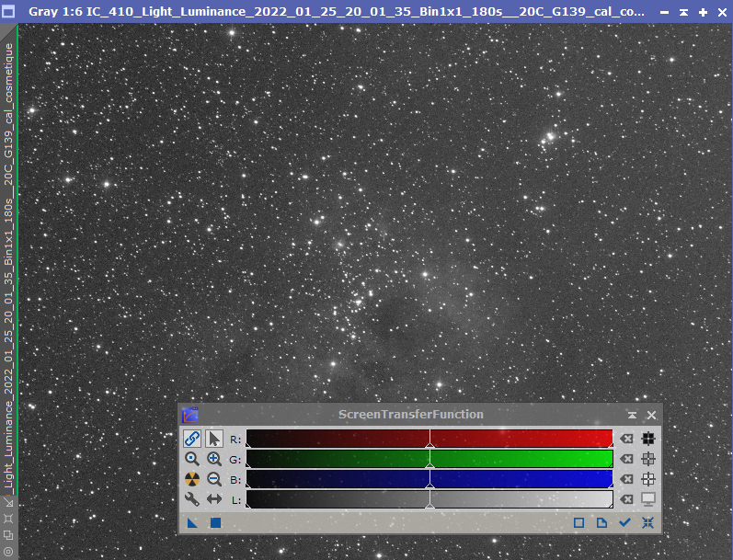This screenshot has width=733, height=560.
Task: Activate the Zoom In magnifier mode
Action: tap(213, 459)
